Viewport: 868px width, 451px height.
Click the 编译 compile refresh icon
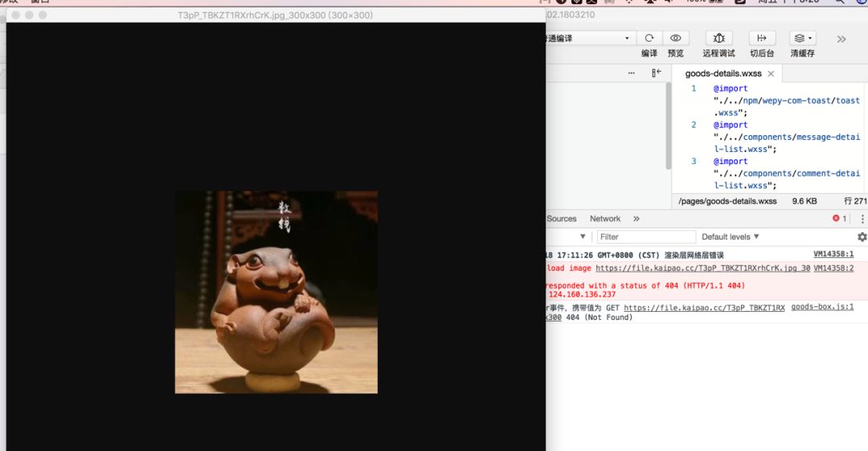click(649, 38)
